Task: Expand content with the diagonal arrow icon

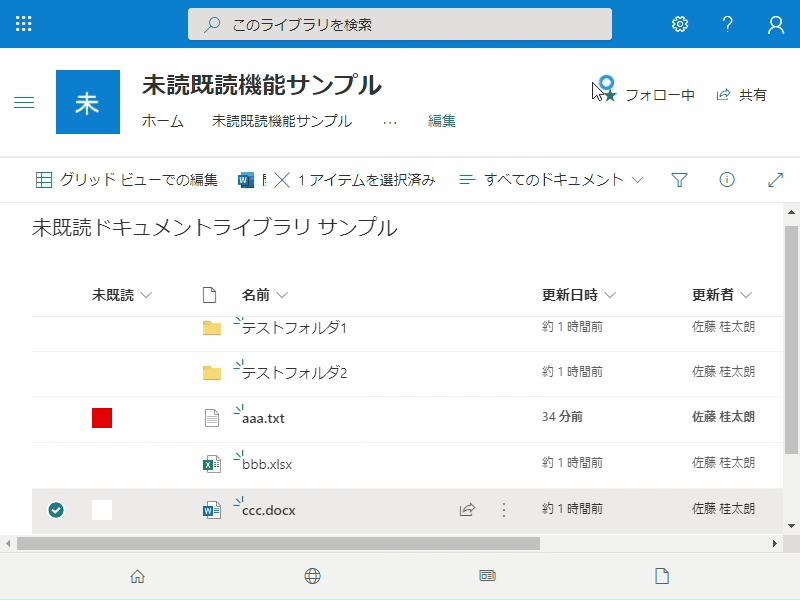Action: tap(775, 180)
